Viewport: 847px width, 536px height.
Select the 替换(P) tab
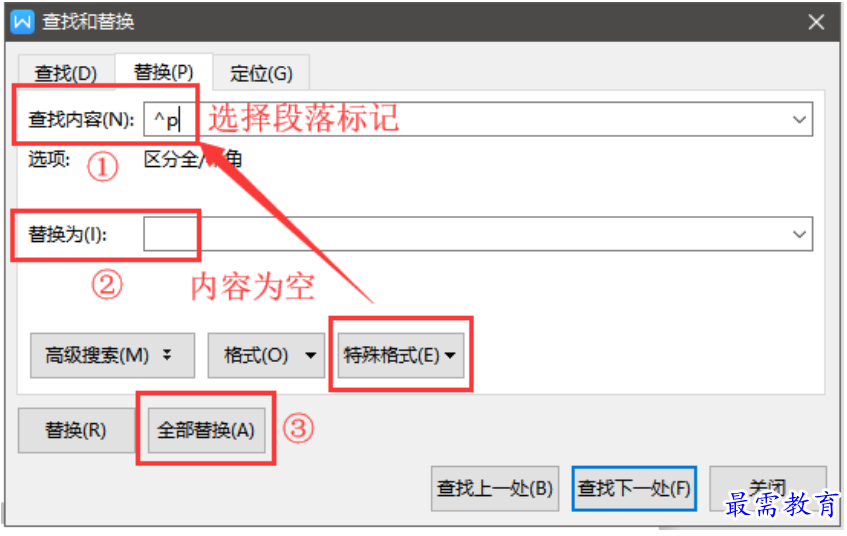tap(164, 72)
